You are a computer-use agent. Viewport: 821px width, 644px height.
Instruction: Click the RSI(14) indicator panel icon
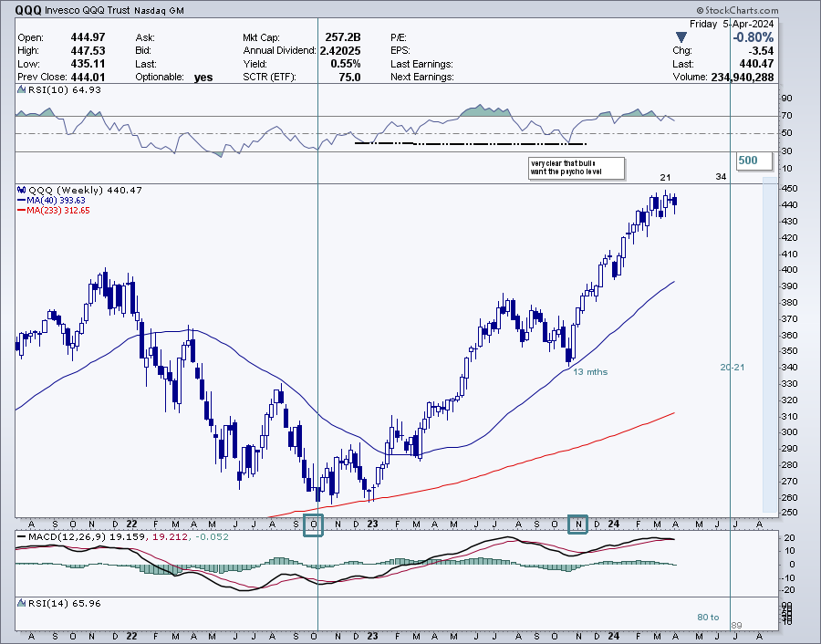click(22, 603)
